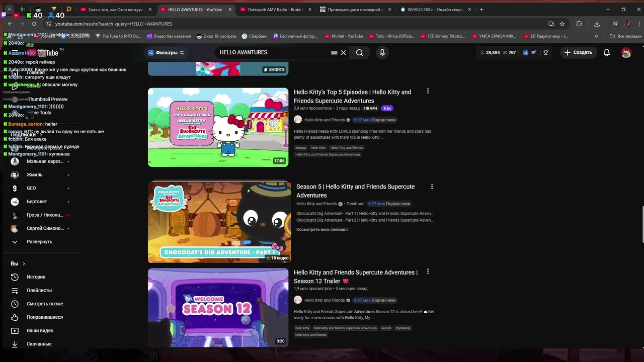Open История in the sidebar

coord(36,277)
